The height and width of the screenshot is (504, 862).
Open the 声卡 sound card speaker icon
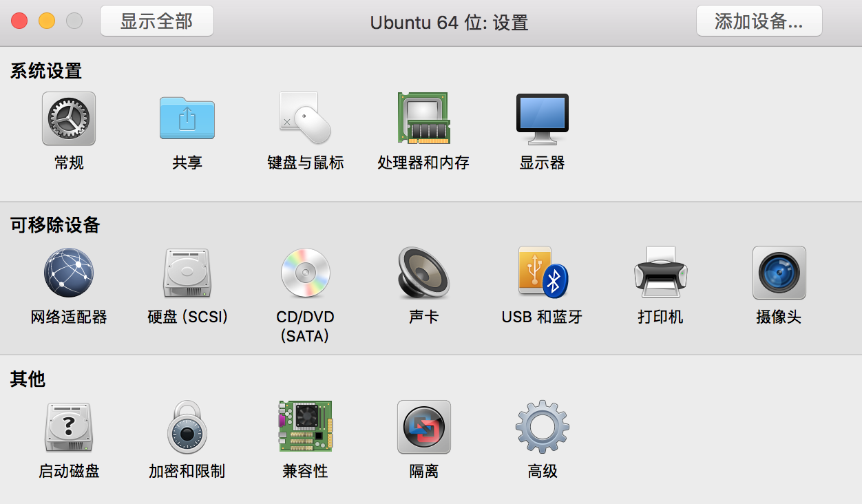(x=423, y=273)
